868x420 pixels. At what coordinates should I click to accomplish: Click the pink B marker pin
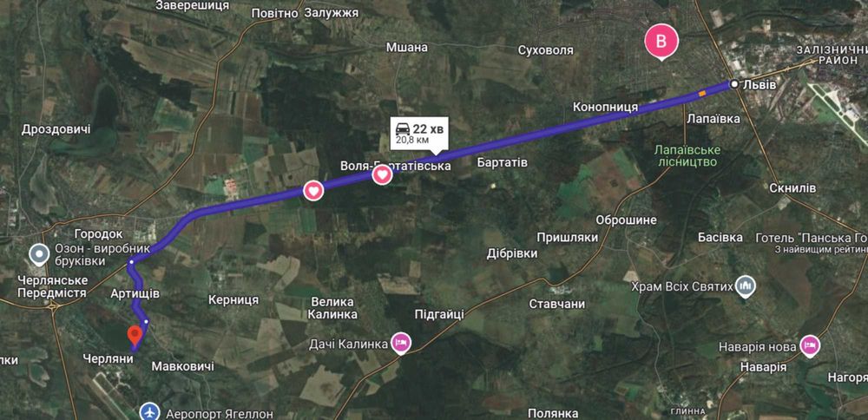pyautogui.click(x=661, y=42)
